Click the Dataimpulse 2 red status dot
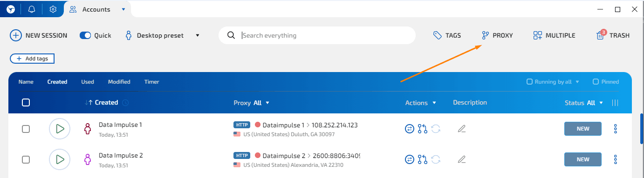Image resolution: width=644 pixels, height=178 pixels. pyautogui.click(x=258, y=156)
